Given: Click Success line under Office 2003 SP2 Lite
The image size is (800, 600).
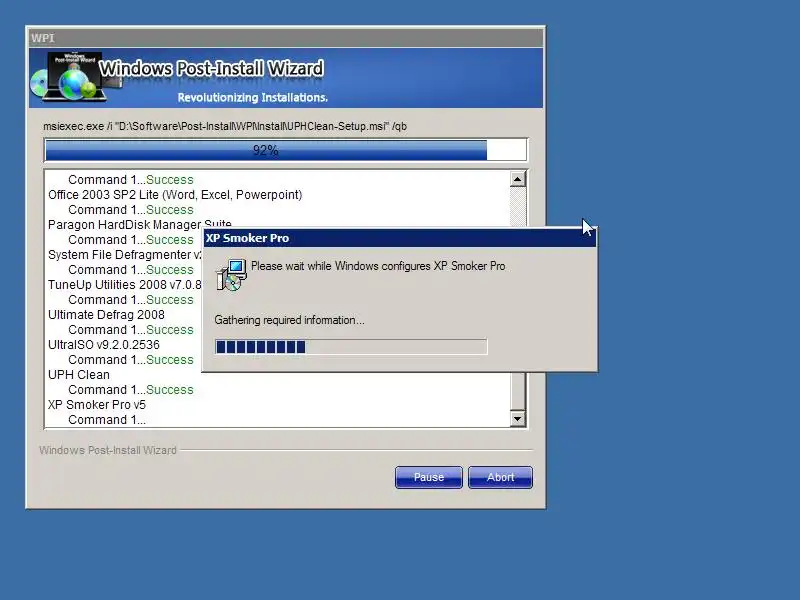Looking at the screenshot, I should (131, 210).
